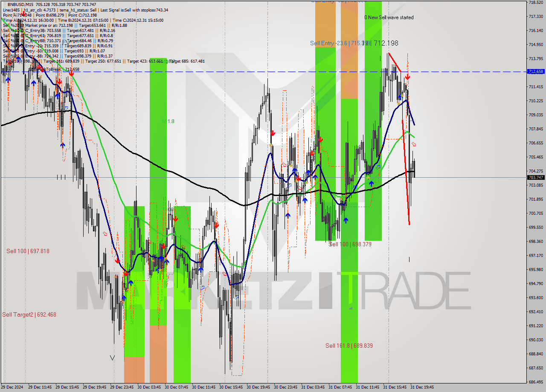Click the 'Sell 161.8 | 689.839' label

(349, 346)
